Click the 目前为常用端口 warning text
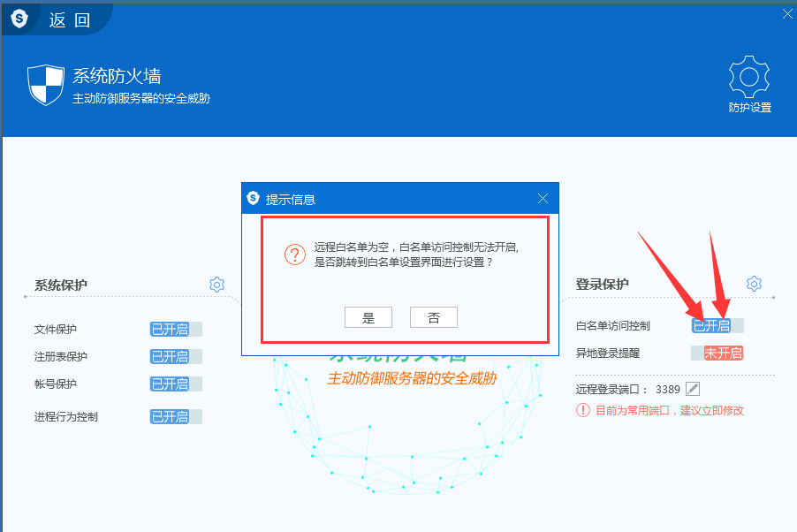Screen dimensions: 797x532 670,411
